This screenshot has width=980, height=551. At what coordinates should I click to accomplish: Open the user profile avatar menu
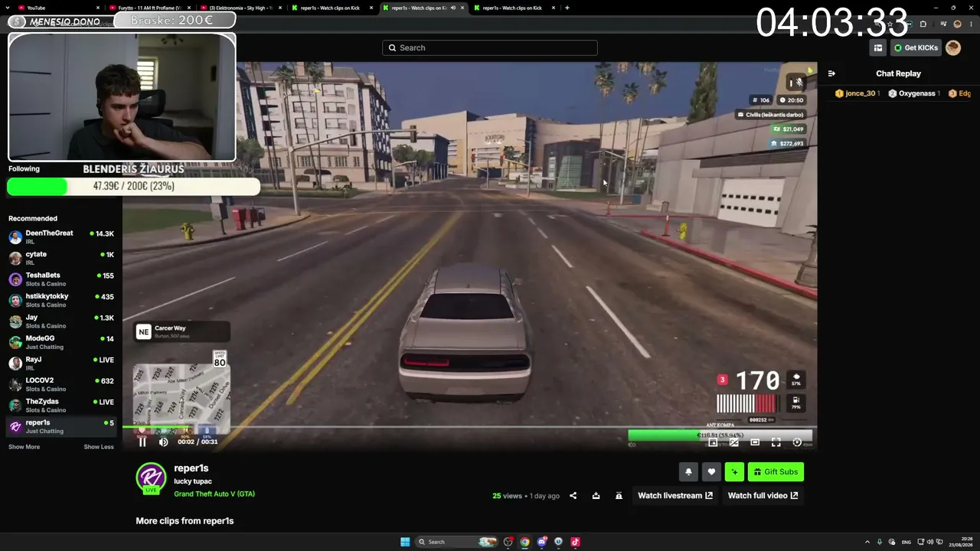(953, 47)
